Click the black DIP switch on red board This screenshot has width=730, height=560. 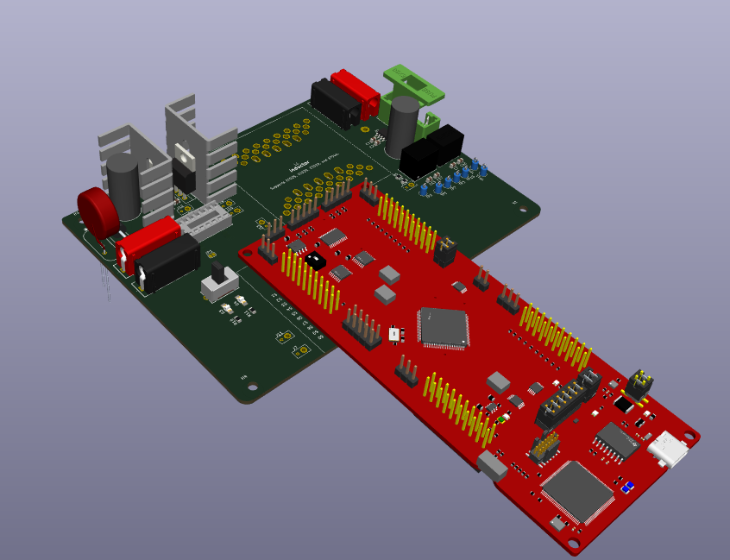point(316,261)
